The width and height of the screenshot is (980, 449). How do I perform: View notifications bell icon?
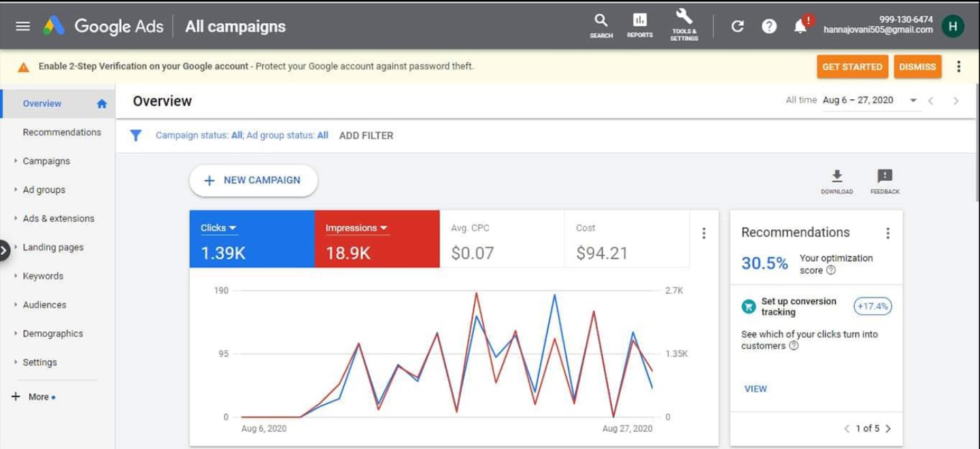pos(800,27)
